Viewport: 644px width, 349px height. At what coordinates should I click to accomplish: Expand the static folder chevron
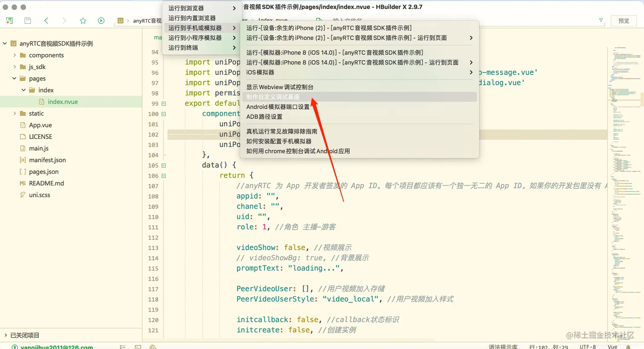pyautogui.click(x=14, y=113)
